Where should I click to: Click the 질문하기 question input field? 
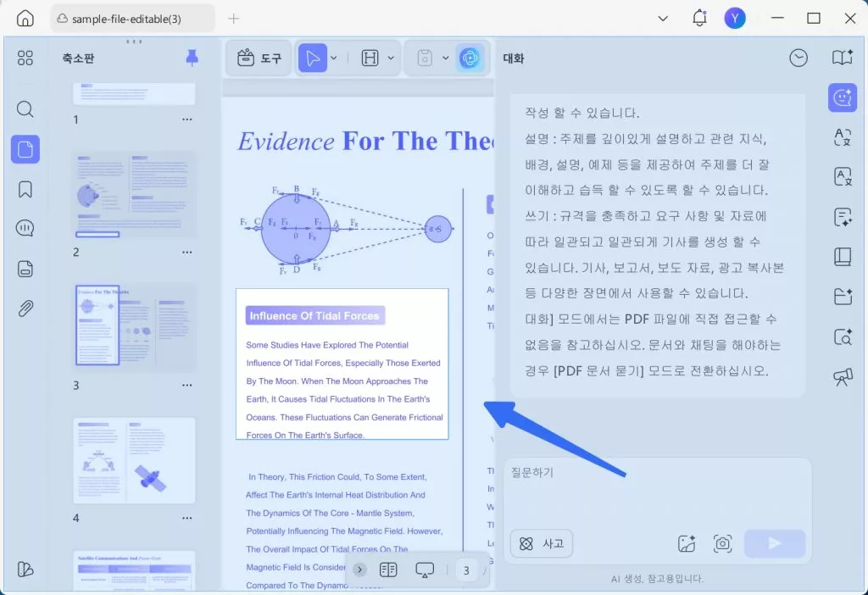click(x=657, y=492)
